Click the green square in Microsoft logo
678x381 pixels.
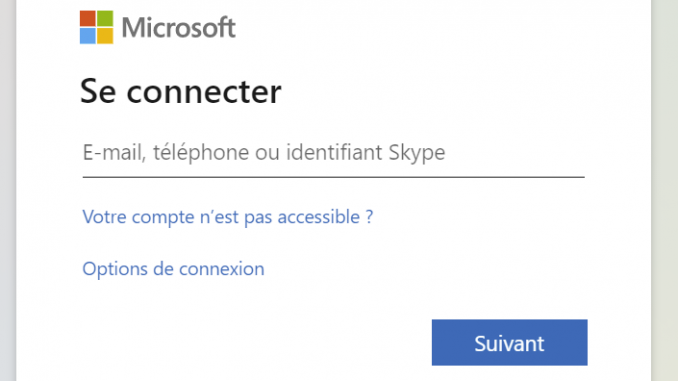tap(105, 19)
